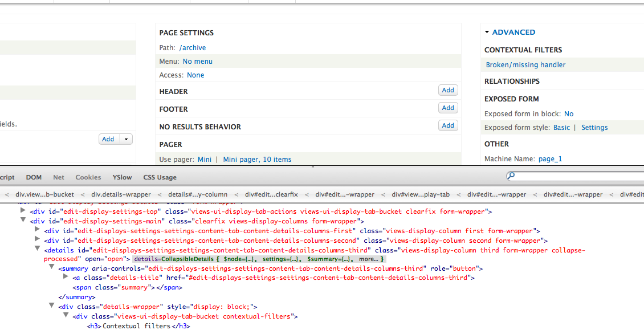Select div.details-wrapper in breadcrumb path
This screenshot has width=644, height=330.
(x=119, y=194)
